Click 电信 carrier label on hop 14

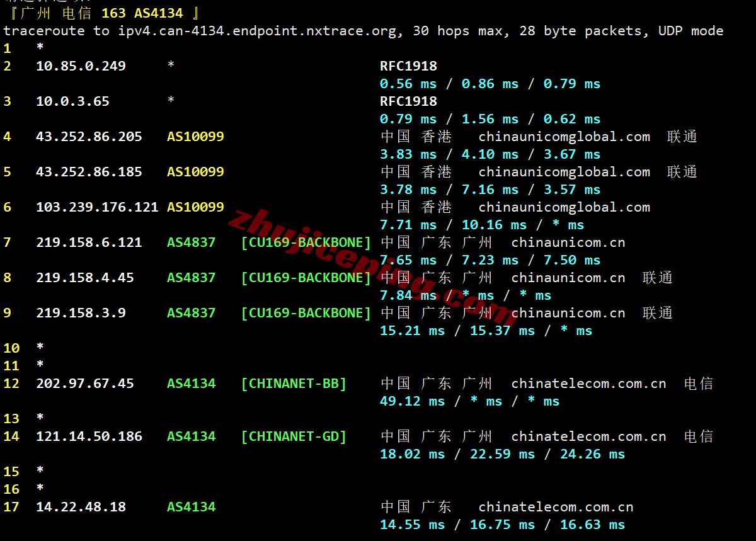click(699, 436)
